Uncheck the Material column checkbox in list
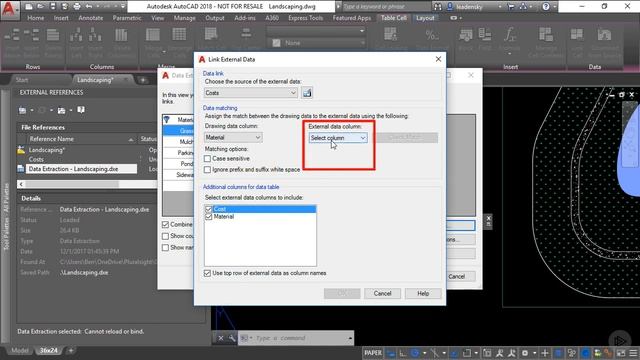The image size is (640, 360). (209, 217)
